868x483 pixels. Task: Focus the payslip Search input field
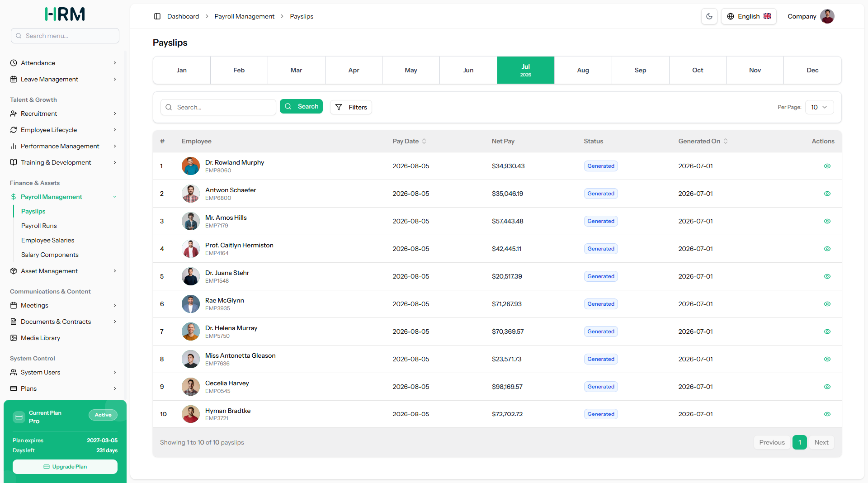(218, 107)
